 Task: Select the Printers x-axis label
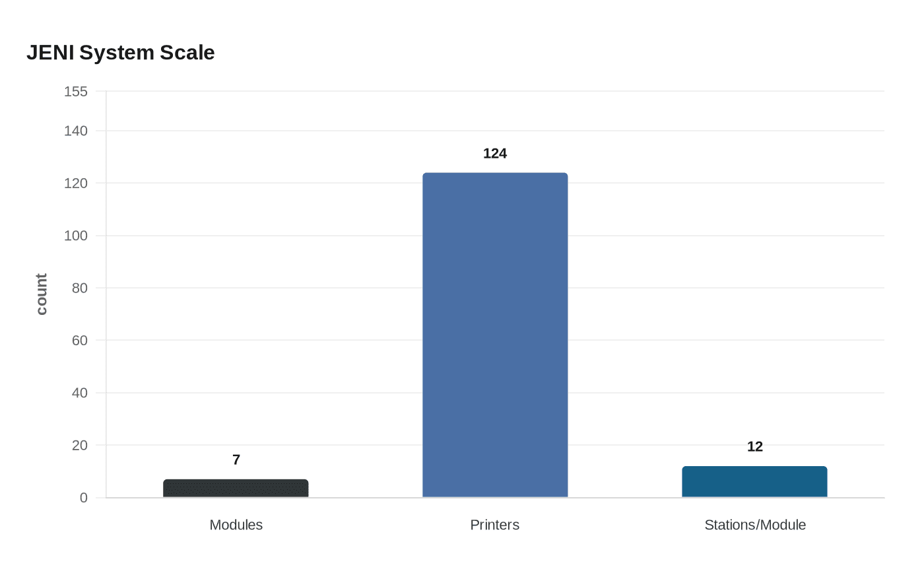pos(495,525)
